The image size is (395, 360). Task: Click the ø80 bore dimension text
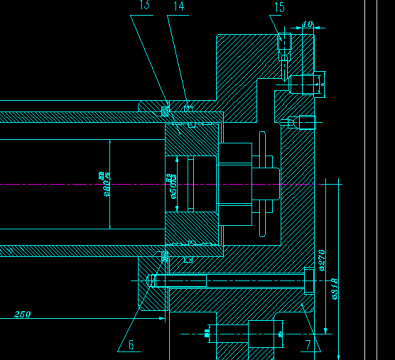(x=107, y=184)
